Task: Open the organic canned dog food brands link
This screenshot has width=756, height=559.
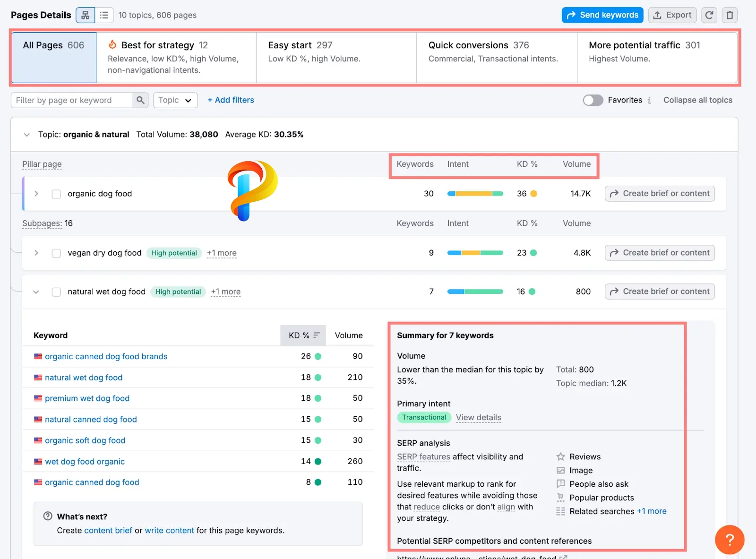Action: point(106,356)
